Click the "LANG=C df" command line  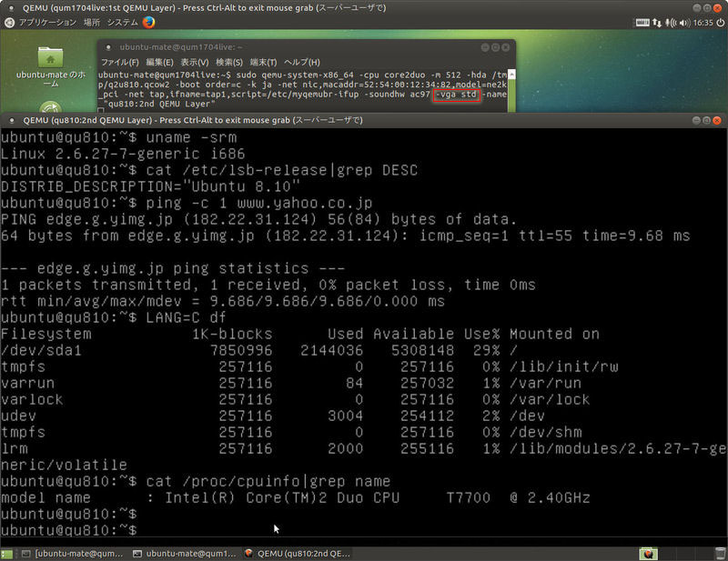pos(186,318)
